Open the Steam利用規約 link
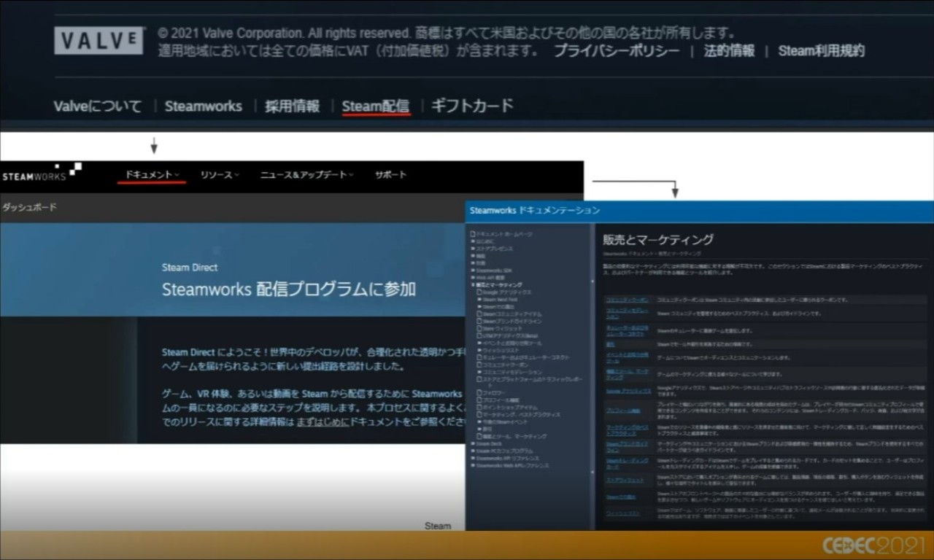The width and height of the screenshot is (934, 560). tap(821, 51)
